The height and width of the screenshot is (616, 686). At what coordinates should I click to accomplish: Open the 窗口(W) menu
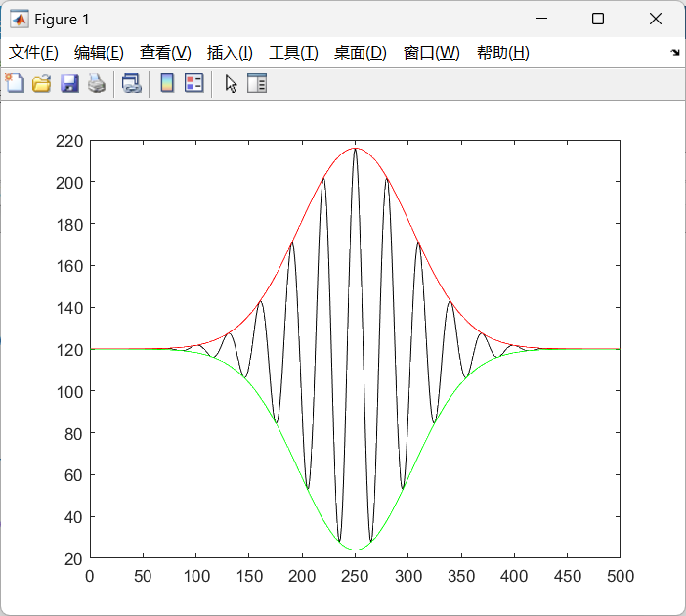(x=431, y=53)
